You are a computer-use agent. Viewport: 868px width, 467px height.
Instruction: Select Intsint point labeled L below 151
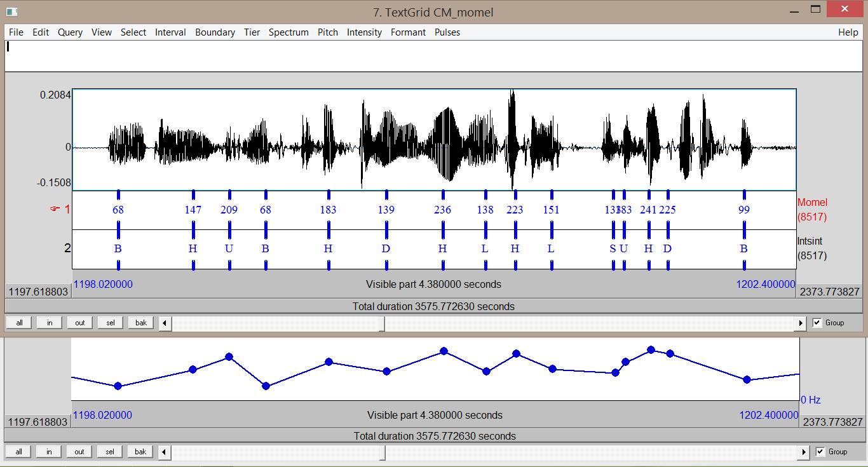552,249
